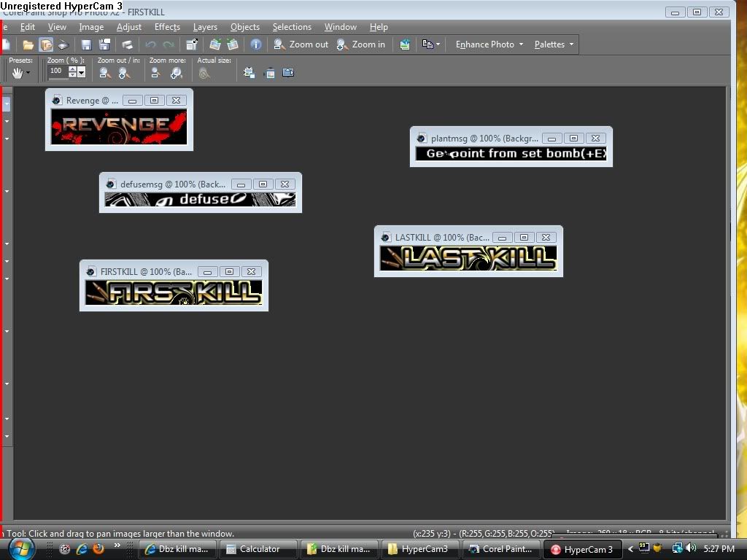The image size is (747, 560).
Task: Click the Zoom out toolbar button
Action: (301, 44)
